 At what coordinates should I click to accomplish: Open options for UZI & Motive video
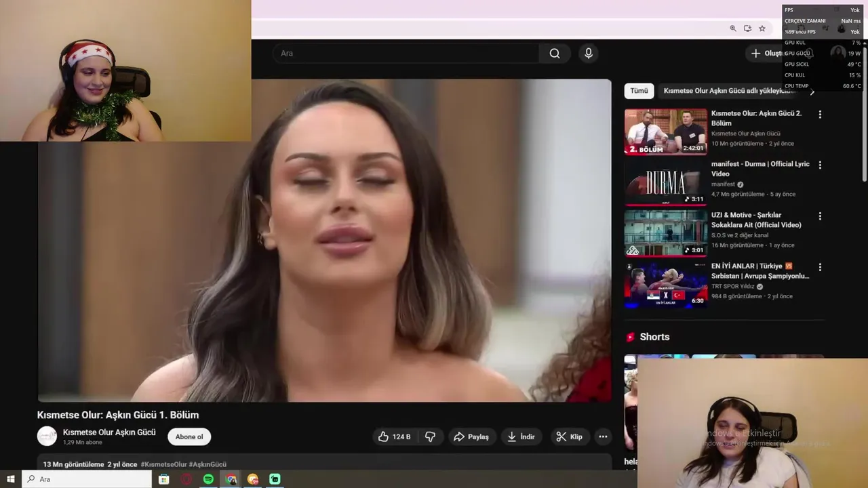point(820,216)
